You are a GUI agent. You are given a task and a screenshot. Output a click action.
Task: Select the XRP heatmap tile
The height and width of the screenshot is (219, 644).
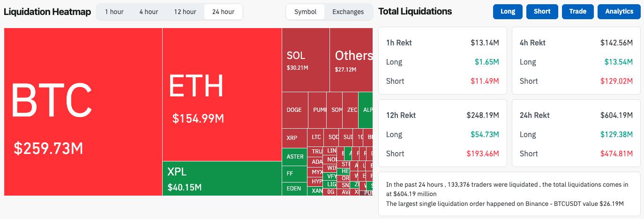click(294, 138)
